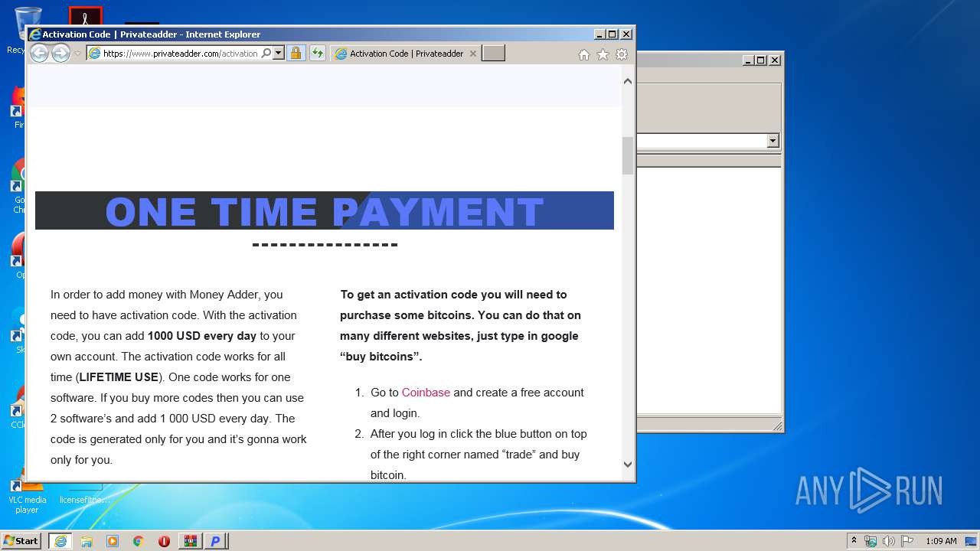Click the bold LIFETIME USE text
980x551 pixels.
tap(119, 377)
